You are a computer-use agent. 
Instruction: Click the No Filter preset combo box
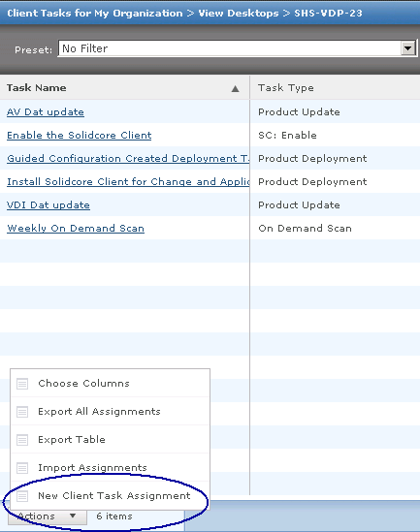237,48
